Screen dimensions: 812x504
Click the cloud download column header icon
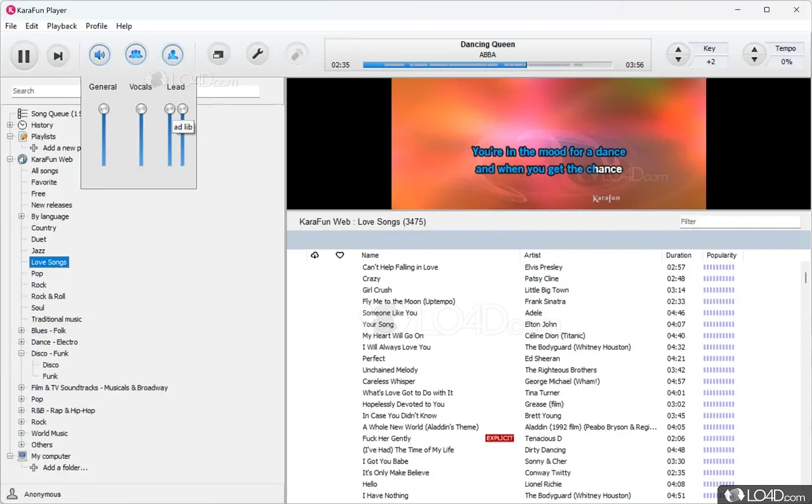coord(315,255)
